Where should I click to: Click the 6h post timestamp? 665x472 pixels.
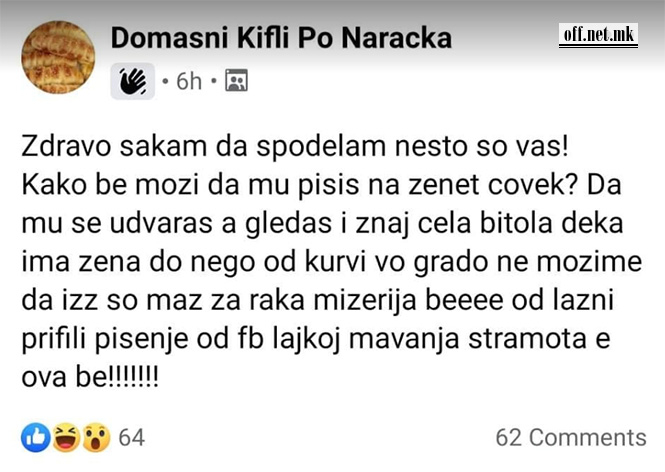[188, 81]
